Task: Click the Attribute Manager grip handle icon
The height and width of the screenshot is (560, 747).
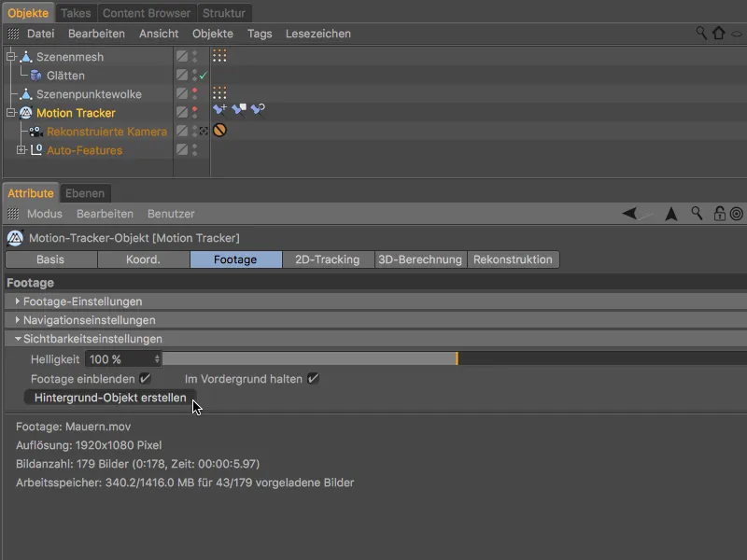Action: tap(13, 214)
